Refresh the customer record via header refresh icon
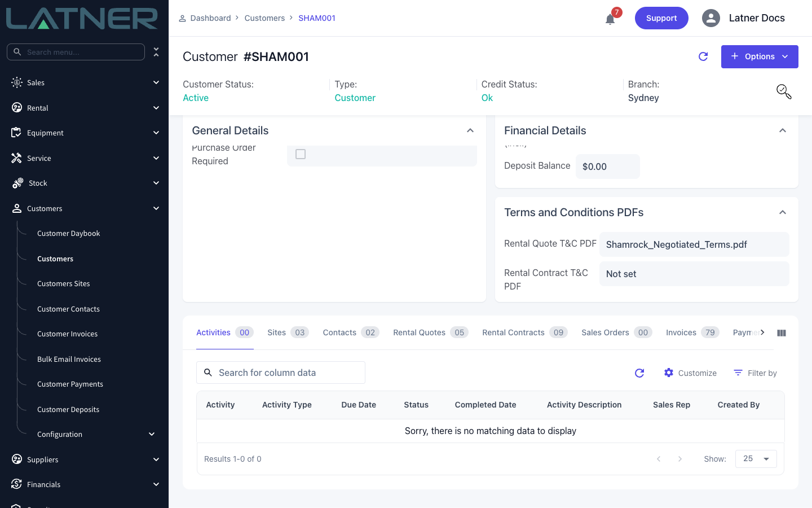 coord(703,56)
